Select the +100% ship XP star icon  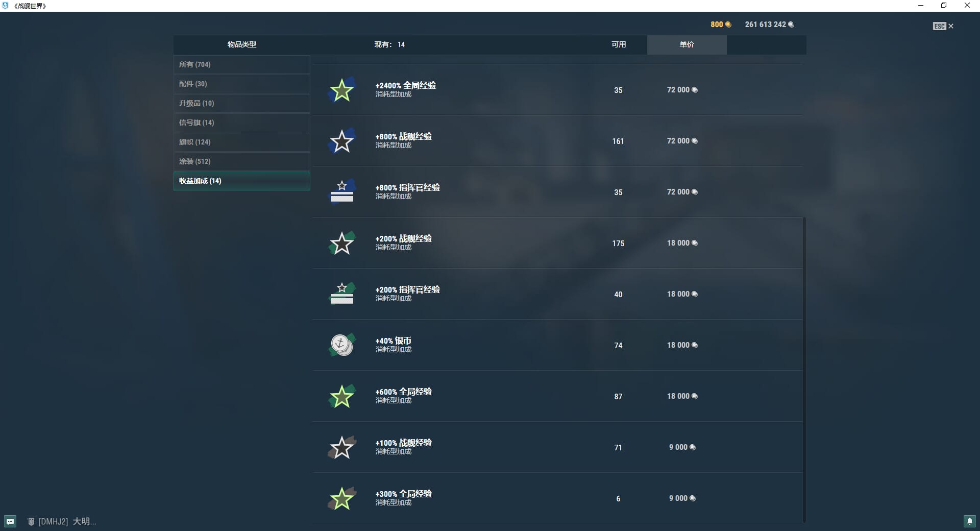341,448
